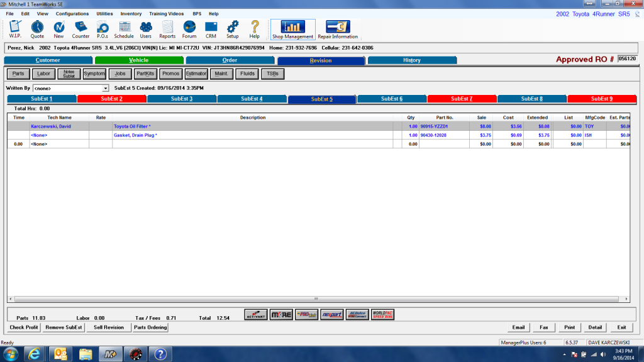Open File Explorer from the taskbar

pos(86,354)
